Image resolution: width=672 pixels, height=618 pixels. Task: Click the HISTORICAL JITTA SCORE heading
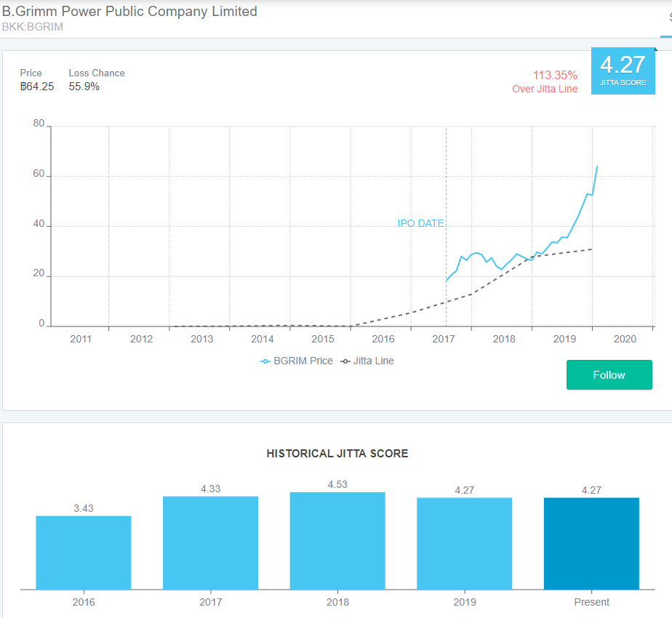coord(337,454)
